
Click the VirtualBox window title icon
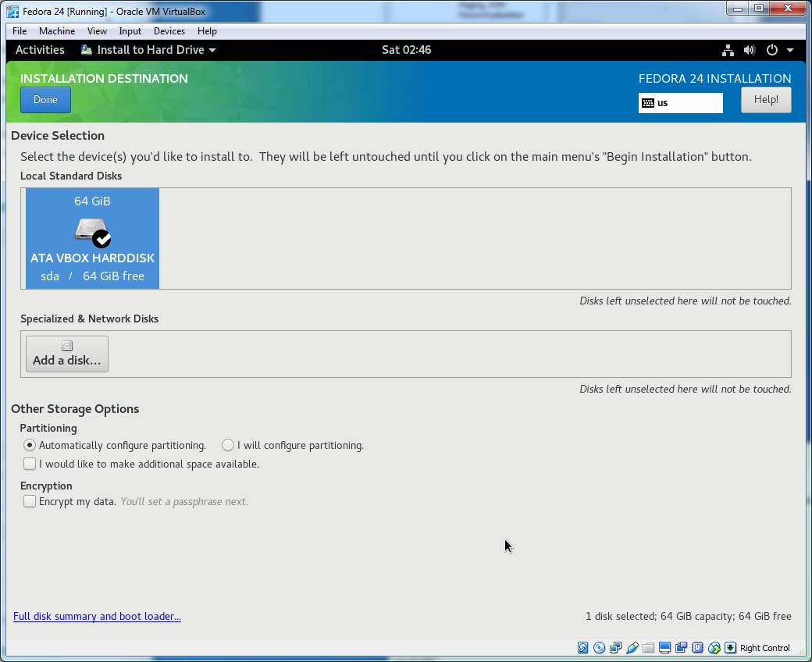click(13, 12)
